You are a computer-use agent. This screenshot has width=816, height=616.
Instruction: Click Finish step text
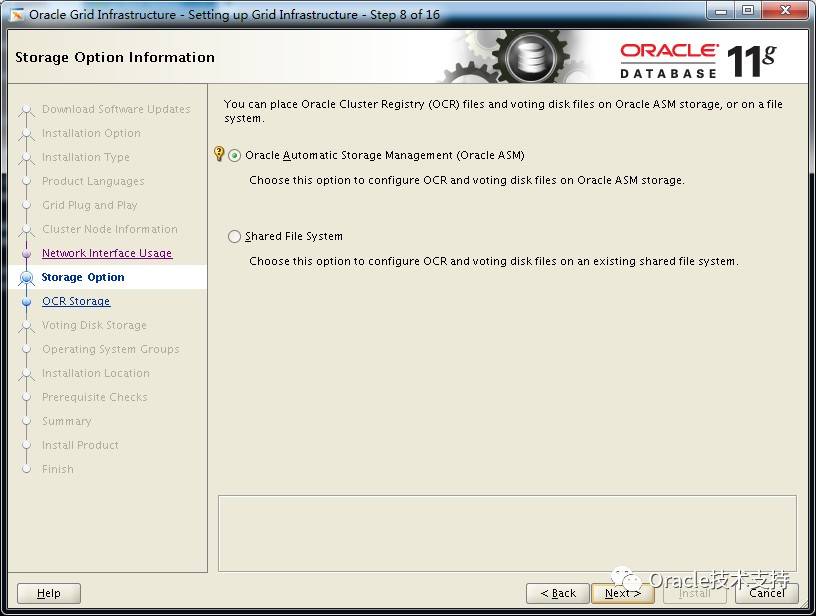[58, 469]
